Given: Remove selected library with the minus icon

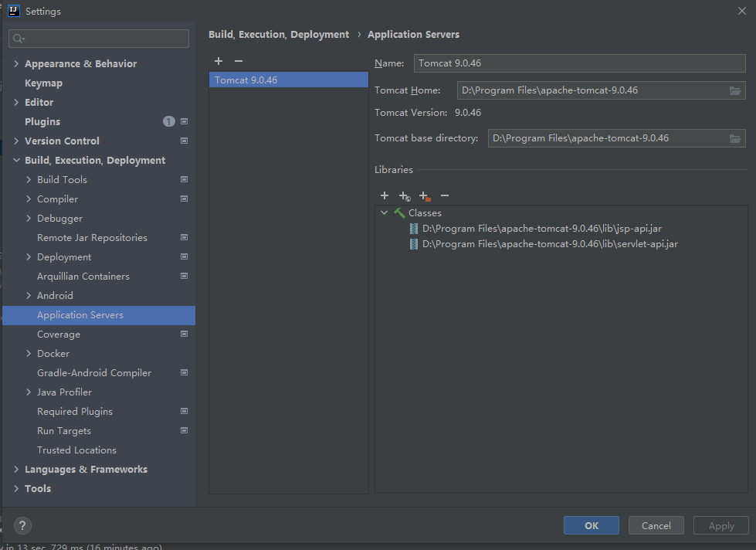Looking at the screenshot, I should (445, 196).
